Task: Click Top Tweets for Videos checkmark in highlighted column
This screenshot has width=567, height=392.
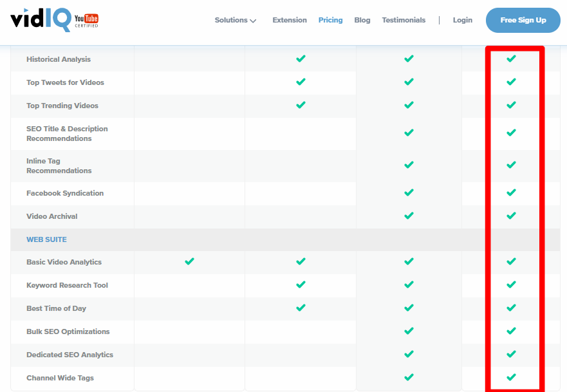Action: (511, 82)
